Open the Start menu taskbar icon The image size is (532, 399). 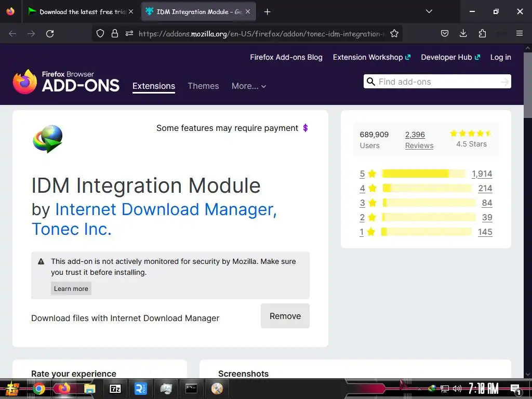click(12, 389)
